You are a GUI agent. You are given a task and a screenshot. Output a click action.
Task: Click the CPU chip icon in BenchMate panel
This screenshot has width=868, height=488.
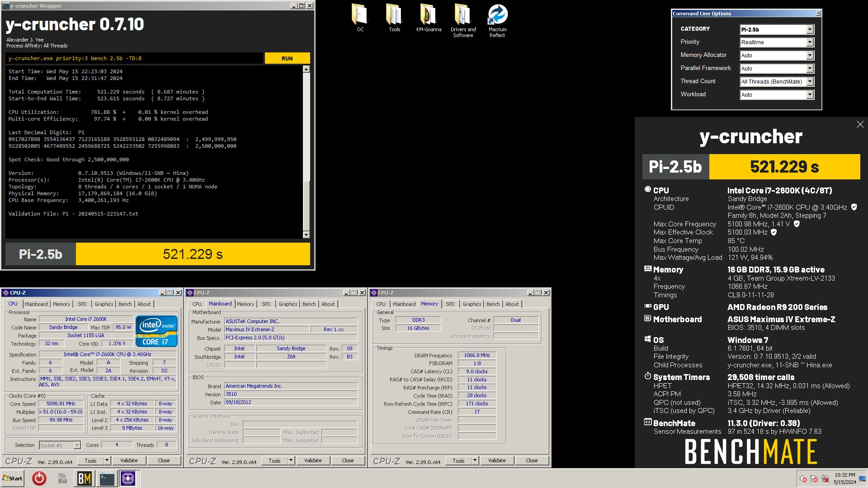coord(647,189)
